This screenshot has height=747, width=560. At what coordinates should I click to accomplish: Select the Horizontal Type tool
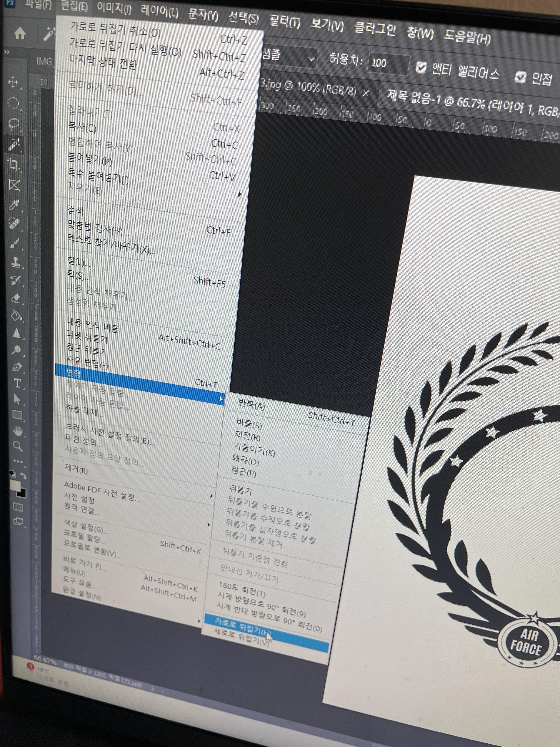click(17, 383)
